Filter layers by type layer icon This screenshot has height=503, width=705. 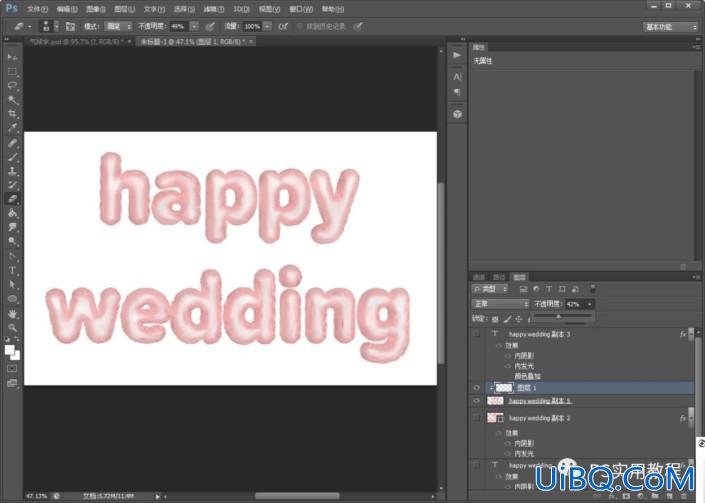[549, 289]
